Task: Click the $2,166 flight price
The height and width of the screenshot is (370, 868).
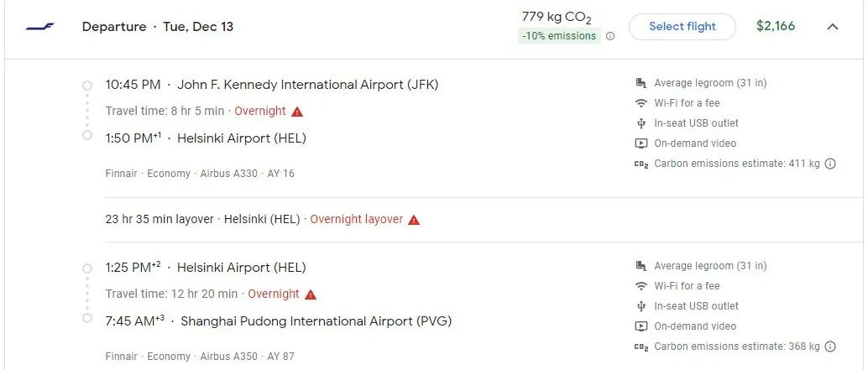Action: click(776, 26)
